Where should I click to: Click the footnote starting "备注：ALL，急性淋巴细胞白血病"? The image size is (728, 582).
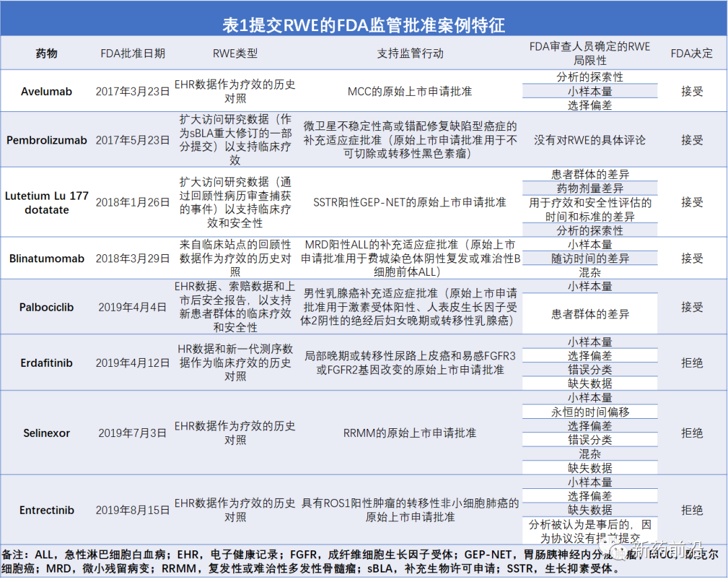click(x=360, y=562)
